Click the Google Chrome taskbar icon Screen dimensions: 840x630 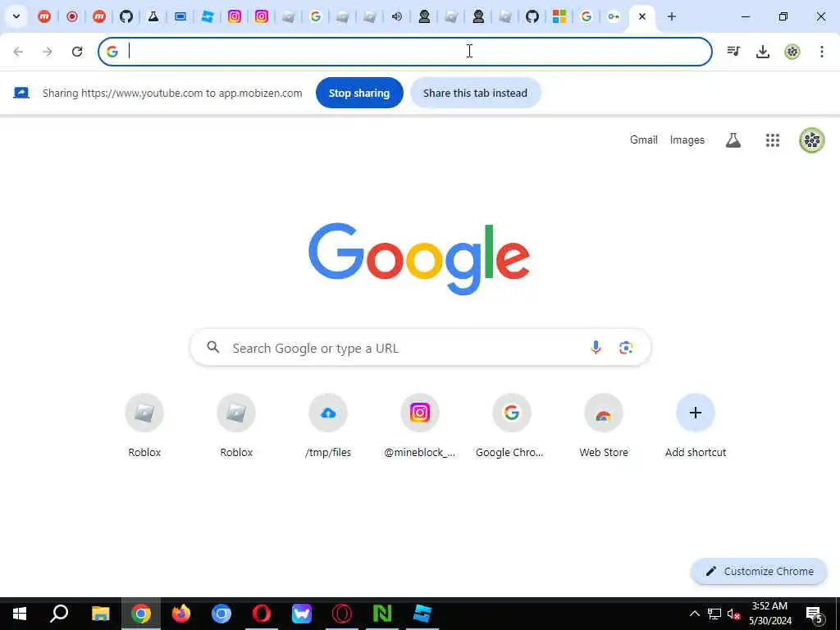coord(141,614)
